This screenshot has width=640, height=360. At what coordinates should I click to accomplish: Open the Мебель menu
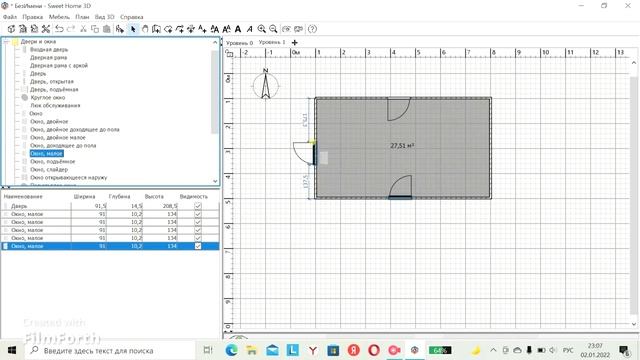(x=59, y=17)
